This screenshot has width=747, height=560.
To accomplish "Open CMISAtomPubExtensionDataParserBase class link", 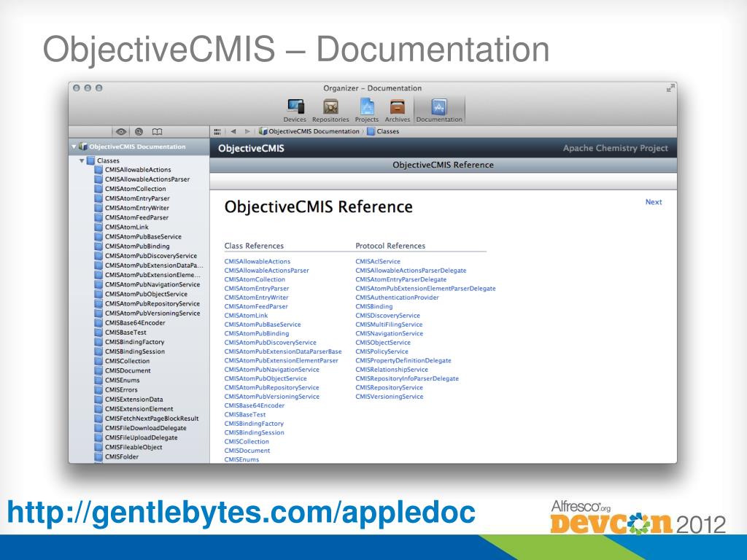I will coord(283,351).
